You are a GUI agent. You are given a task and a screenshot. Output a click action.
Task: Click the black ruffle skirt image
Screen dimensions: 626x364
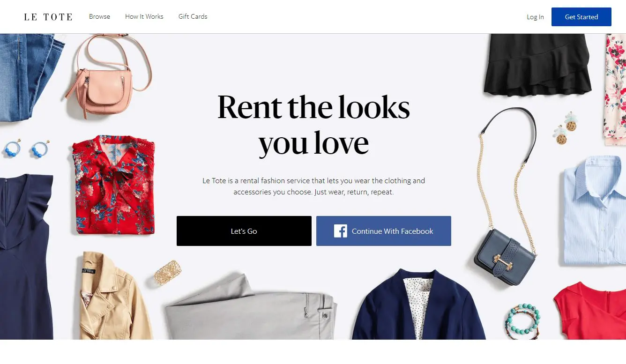click(x=538, y=65)
